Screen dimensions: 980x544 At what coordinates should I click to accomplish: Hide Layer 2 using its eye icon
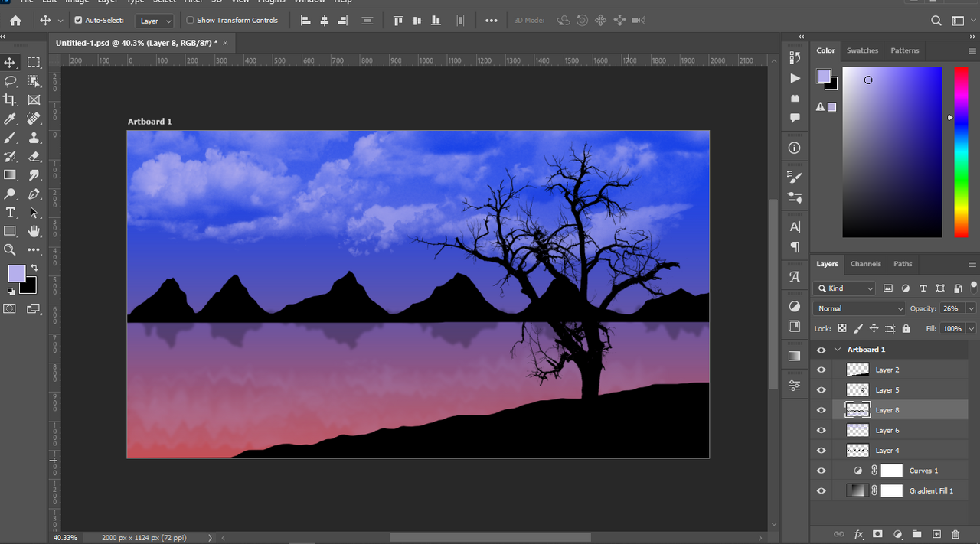(822, 370)
